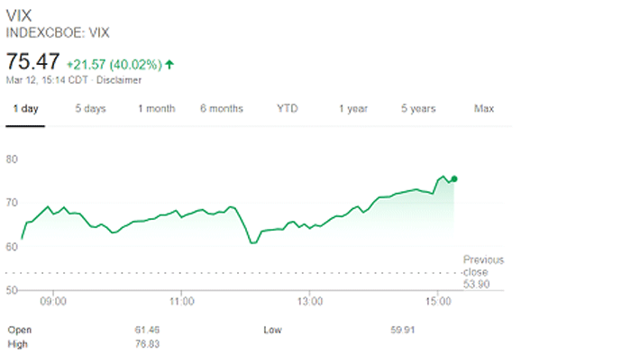Image resolution: width=631 pixels, height=364 pixels.
Task: Switch to the YTD tab
Action: pyautogui.click(x=288, y=109)
